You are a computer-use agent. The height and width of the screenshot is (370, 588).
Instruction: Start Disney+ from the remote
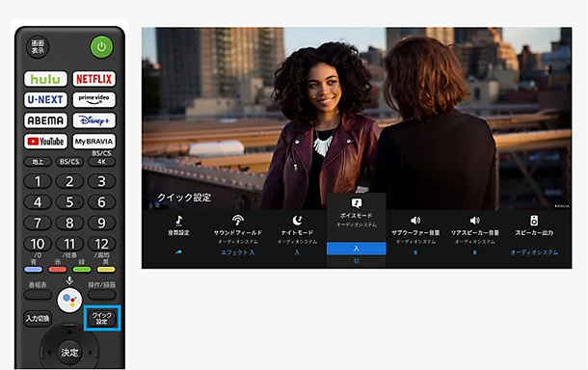click(94, 120)
